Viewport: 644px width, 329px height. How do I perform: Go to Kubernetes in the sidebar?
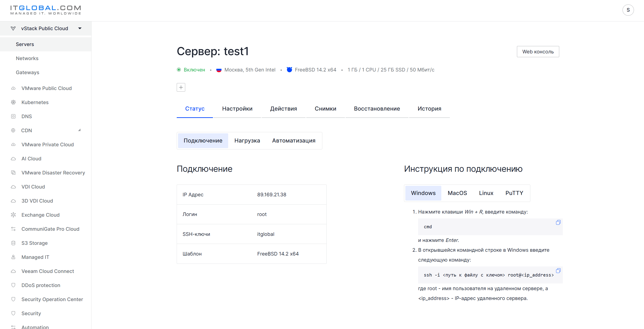click(x=35, y=102)
